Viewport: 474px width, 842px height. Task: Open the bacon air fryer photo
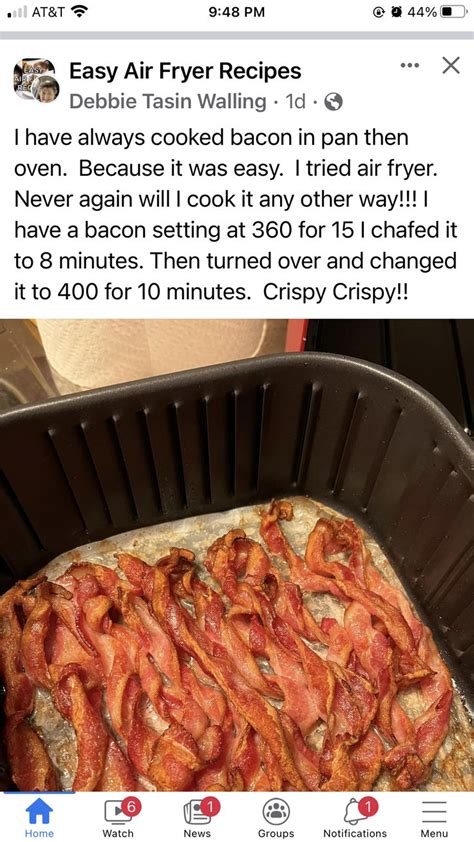click(x=237, y=555)
